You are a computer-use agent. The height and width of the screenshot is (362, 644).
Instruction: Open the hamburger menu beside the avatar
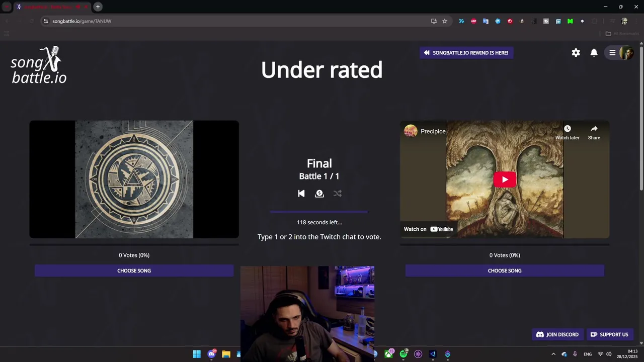coord(612,53)
